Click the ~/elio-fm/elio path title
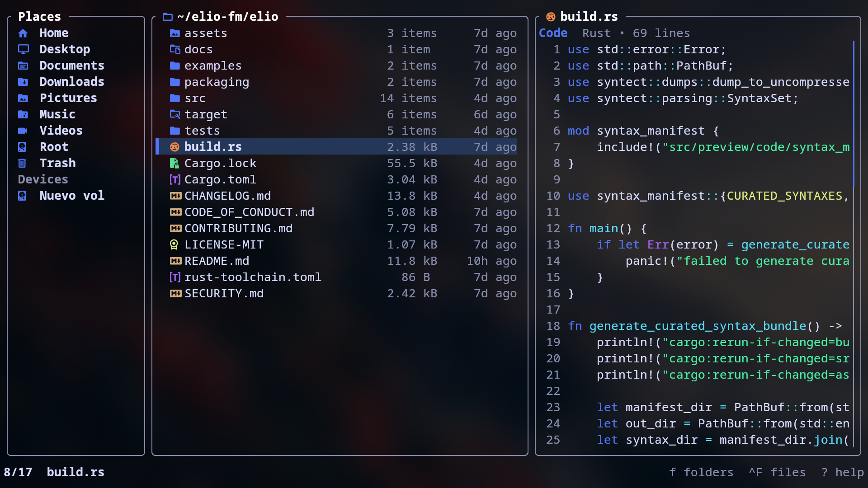 click(x=228, y=17)
